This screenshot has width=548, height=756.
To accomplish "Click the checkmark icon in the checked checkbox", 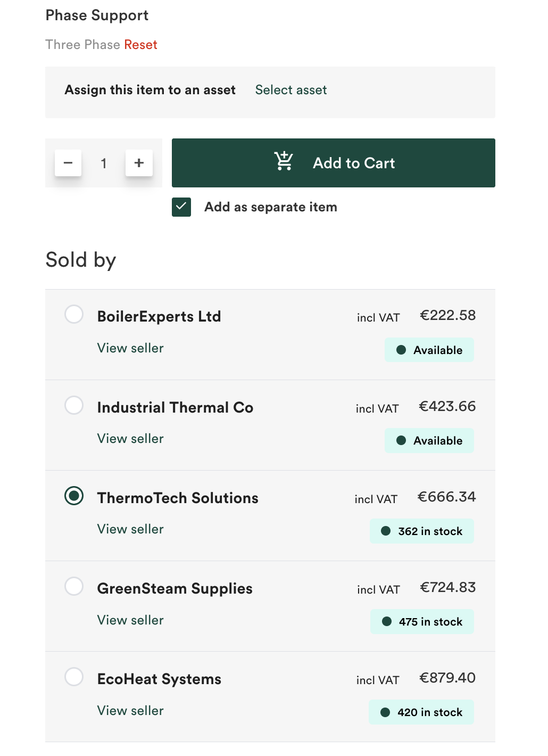I will 181,207.
